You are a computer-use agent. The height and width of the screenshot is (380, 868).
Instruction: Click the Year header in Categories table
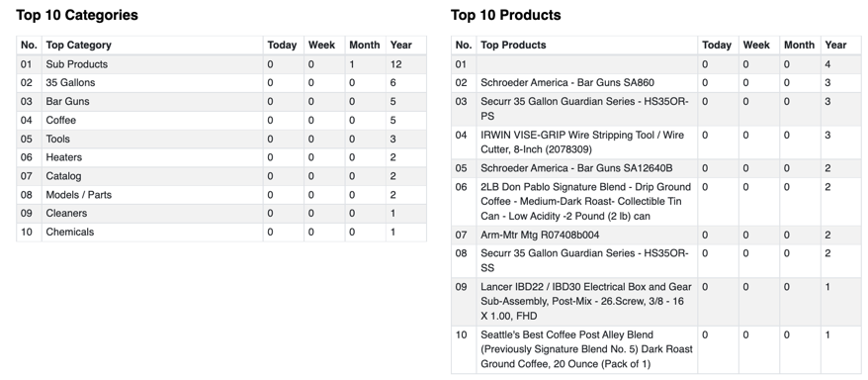click(400, 45)
